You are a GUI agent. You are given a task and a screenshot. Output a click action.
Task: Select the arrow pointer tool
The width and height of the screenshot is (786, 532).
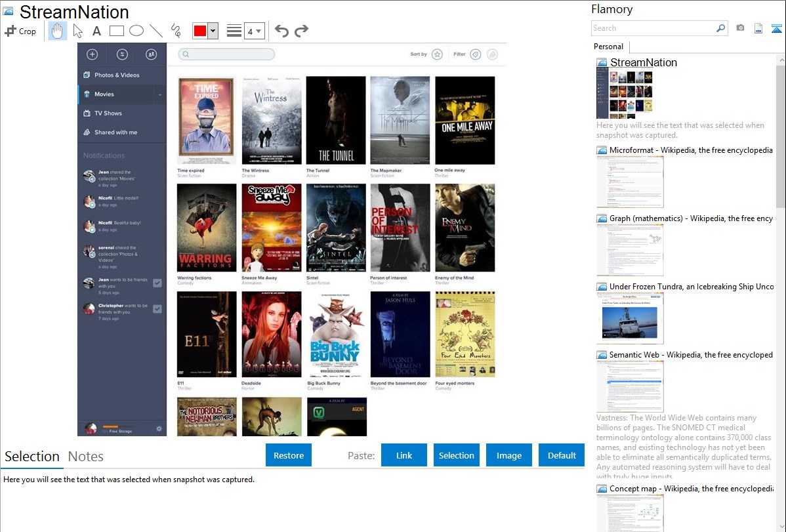pyautogui.click(x=77, y=31)
